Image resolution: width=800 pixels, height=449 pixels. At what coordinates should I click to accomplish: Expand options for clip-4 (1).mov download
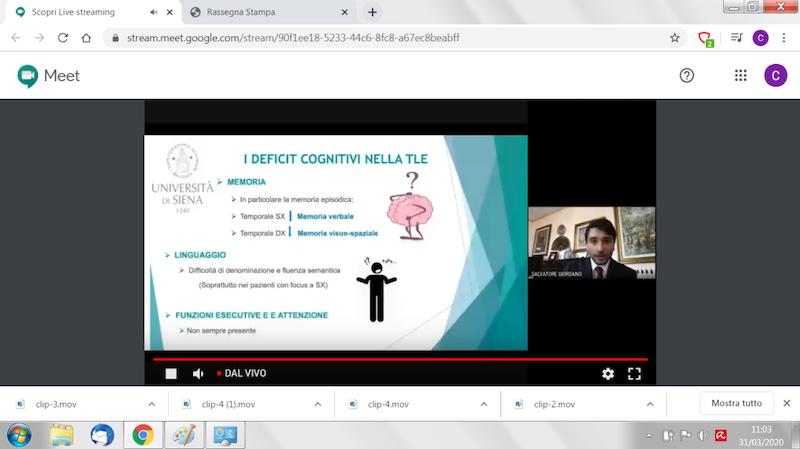317,404
